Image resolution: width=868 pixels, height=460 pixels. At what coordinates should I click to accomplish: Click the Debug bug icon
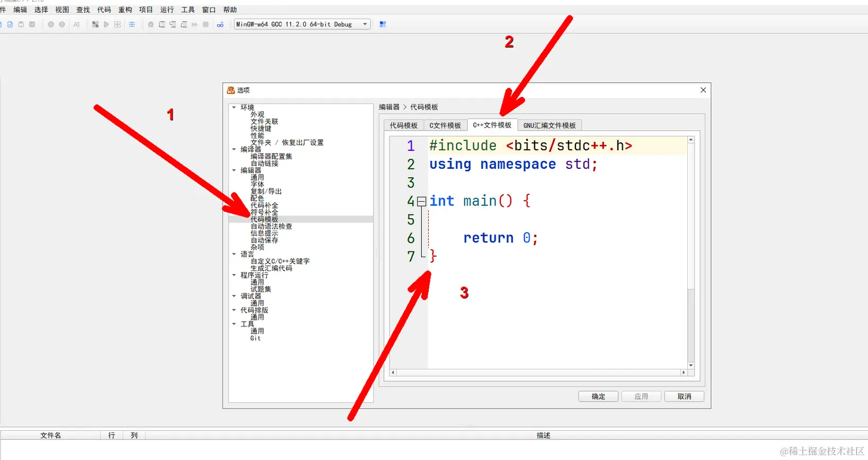point(151,24)
